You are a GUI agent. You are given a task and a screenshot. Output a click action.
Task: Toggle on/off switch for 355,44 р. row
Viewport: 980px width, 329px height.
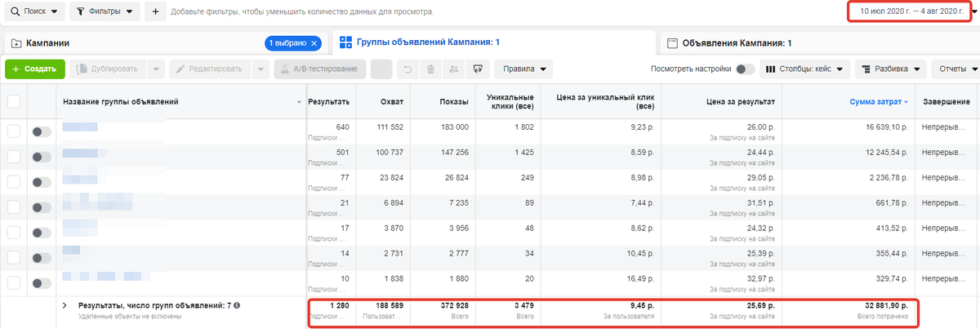tap(41, 258)
